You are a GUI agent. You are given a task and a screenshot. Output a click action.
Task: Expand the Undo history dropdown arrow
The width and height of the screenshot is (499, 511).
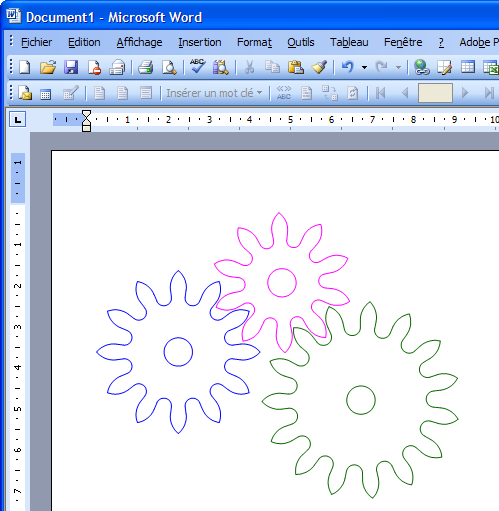364,67
